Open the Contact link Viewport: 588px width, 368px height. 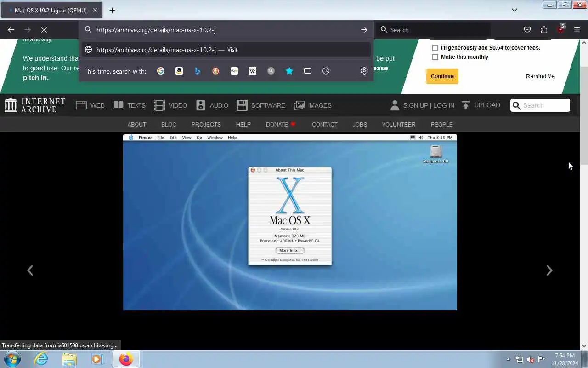tap(325, 125)
